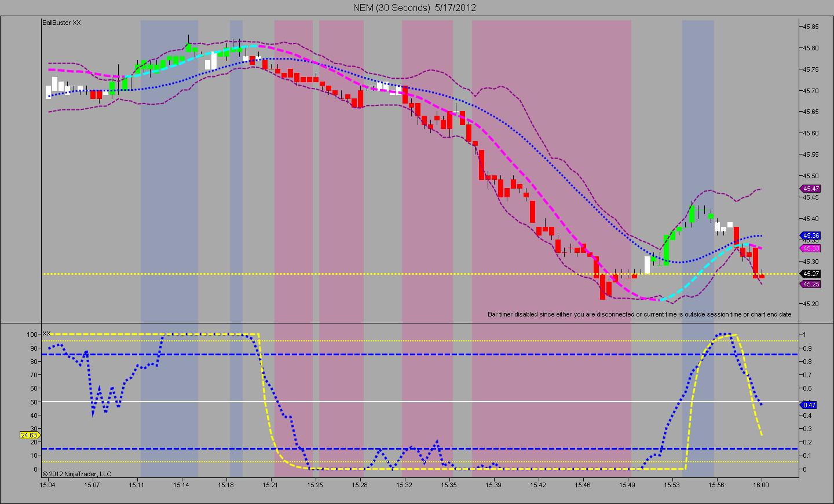Image resolution: width=834 pixels, height=504 pixels.
Task: Click the 100 level on oscillator left axis
Action: tap(32, 334)
